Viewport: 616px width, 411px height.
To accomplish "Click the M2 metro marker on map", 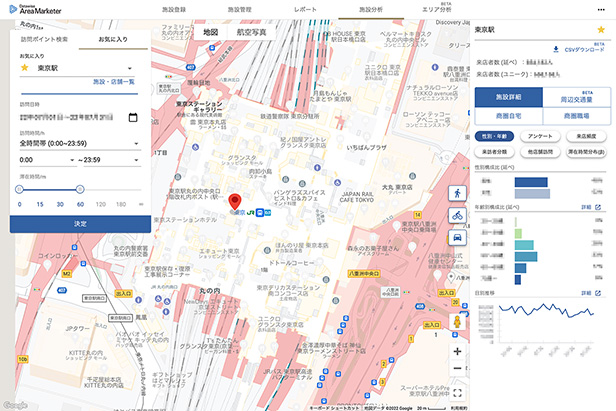I will click(x=66, y=273).
